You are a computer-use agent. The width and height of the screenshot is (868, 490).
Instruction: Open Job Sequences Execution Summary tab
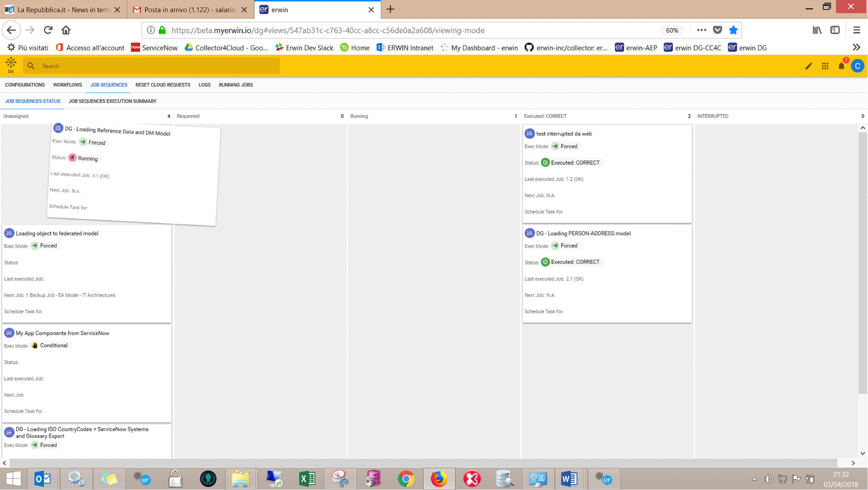pyautogui.click(x=112, y=101)
